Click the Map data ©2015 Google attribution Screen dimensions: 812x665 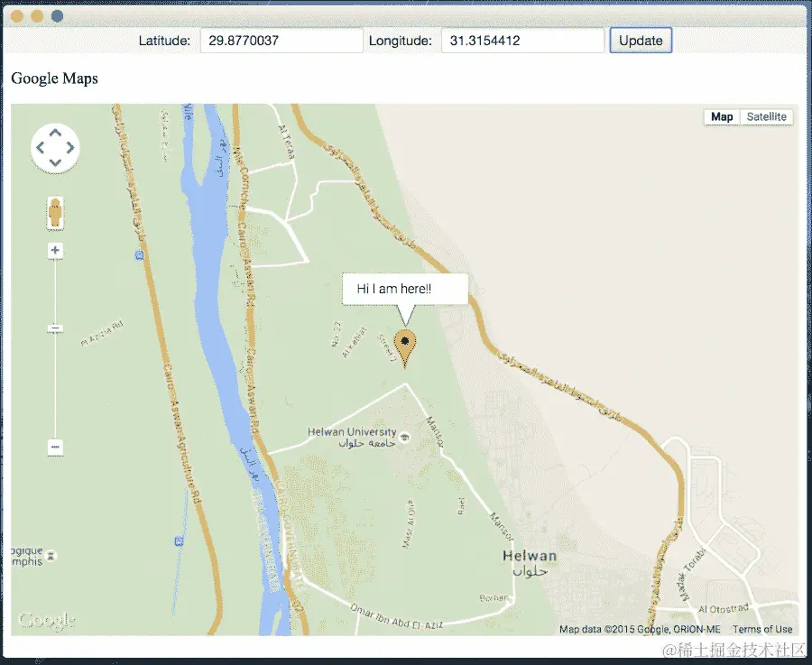640,629
